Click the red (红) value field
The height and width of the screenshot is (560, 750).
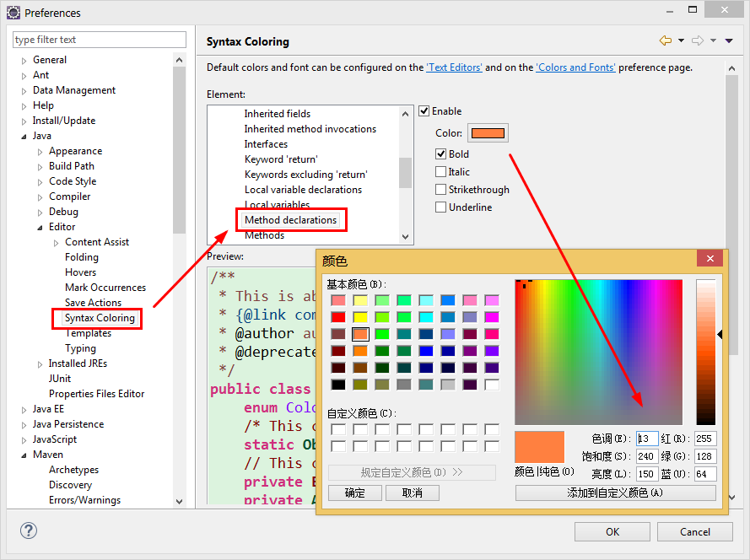coord(705,439)
